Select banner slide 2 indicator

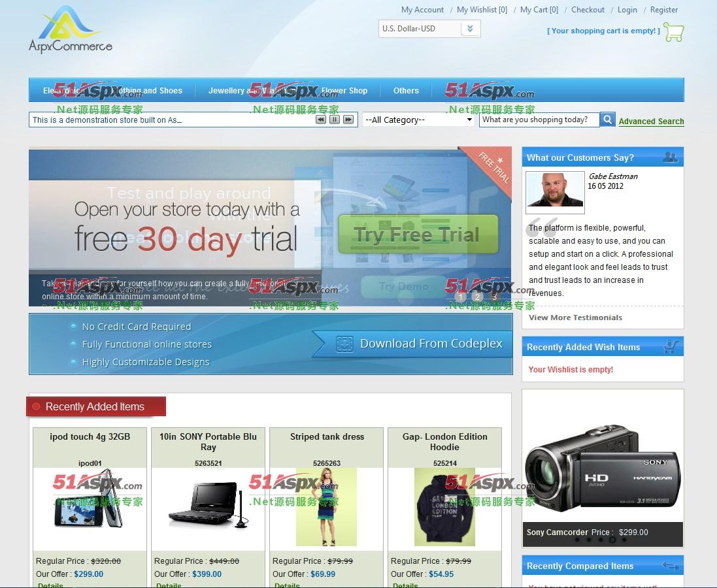pyautogui.click(x=477, y=297)
